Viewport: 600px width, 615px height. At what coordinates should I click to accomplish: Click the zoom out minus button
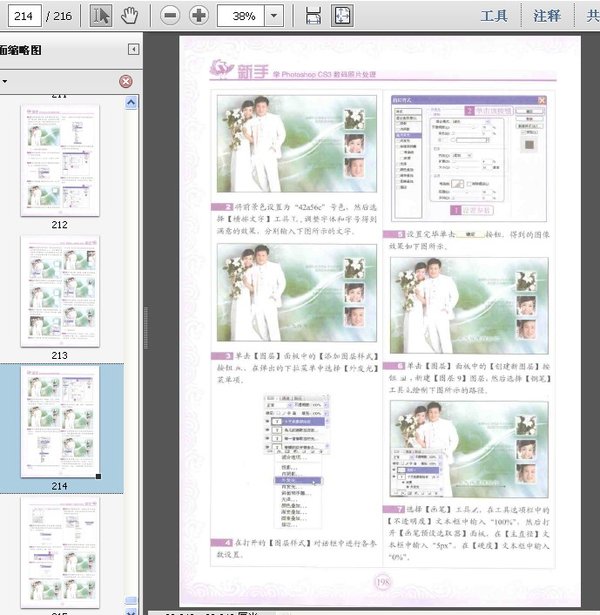tap(170, 16)
